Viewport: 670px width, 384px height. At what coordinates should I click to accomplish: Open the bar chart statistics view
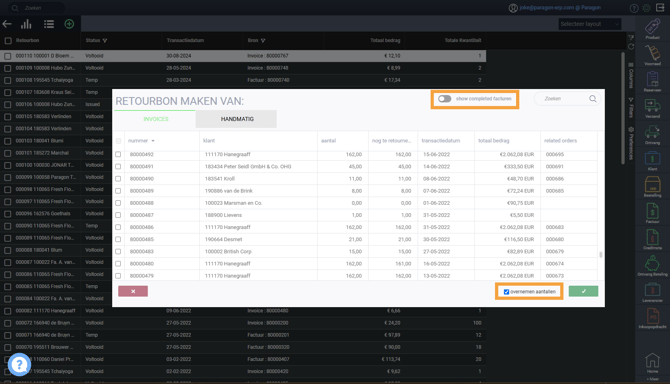coord(26,24)
